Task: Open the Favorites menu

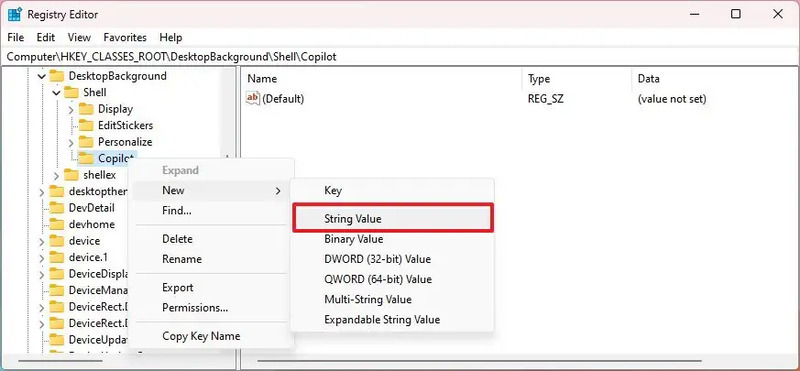Action: pos(125,37)
